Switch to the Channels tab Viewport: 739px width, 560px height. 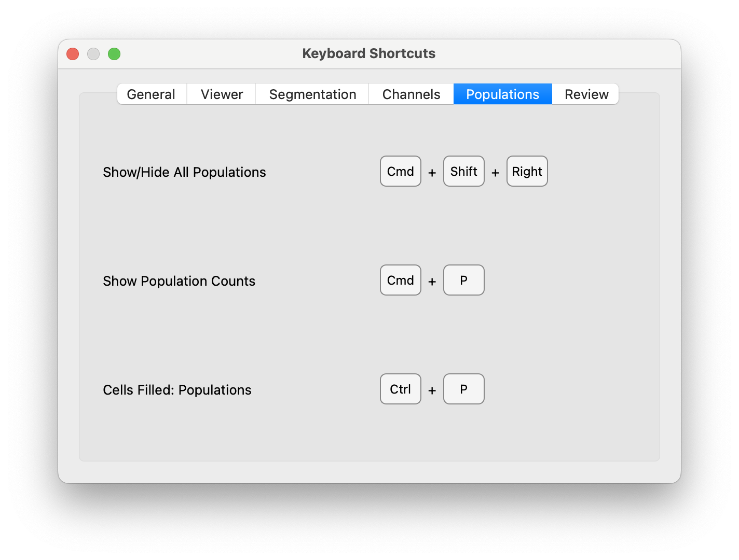[x=410, y=94]
